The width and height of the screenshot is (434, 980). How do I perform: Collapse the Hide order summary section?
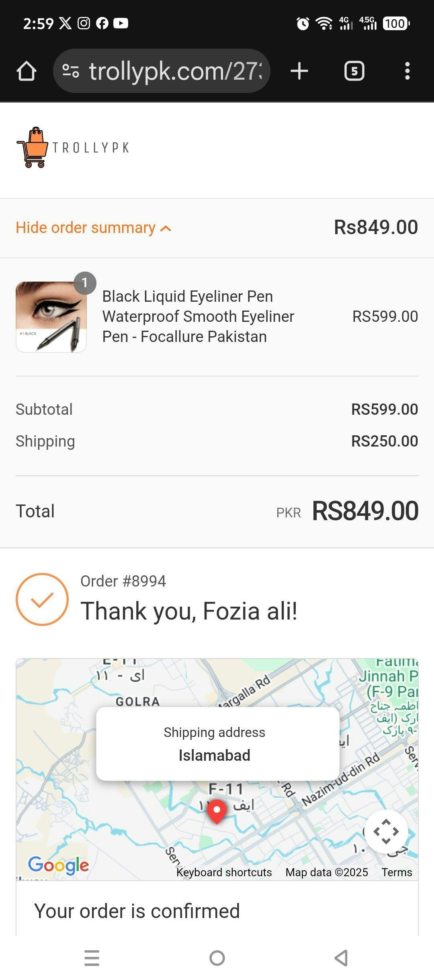pyautogui.click(x=86, y=228)
